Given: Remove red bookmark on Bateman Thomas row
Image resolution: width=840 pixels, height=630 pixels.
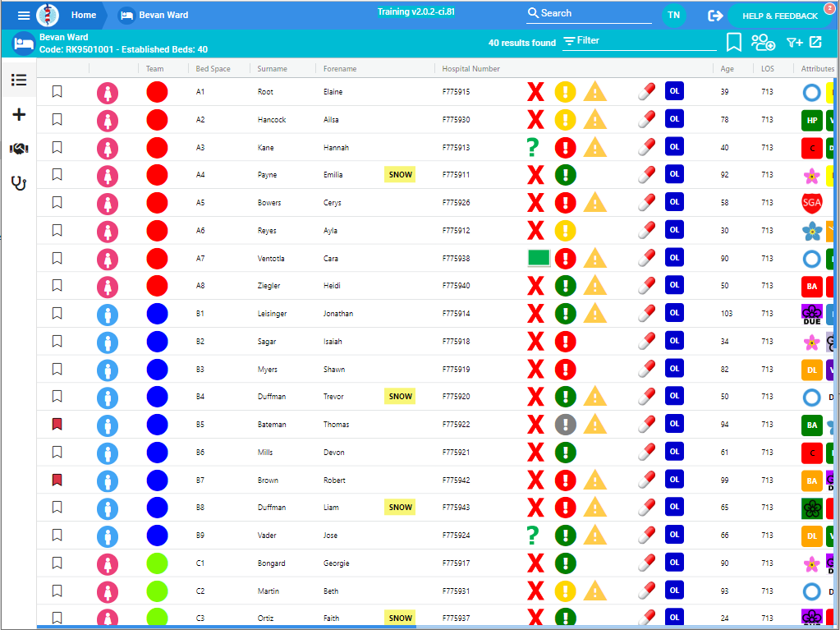Looking at the screenshot, I should pos(57,425).
